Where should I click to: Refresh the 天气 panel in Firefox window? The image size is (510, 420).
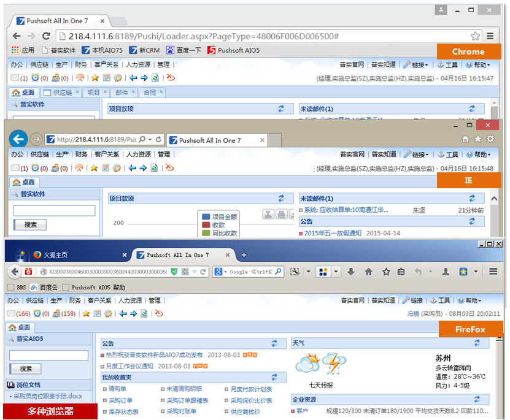click(x=477, y=343)
